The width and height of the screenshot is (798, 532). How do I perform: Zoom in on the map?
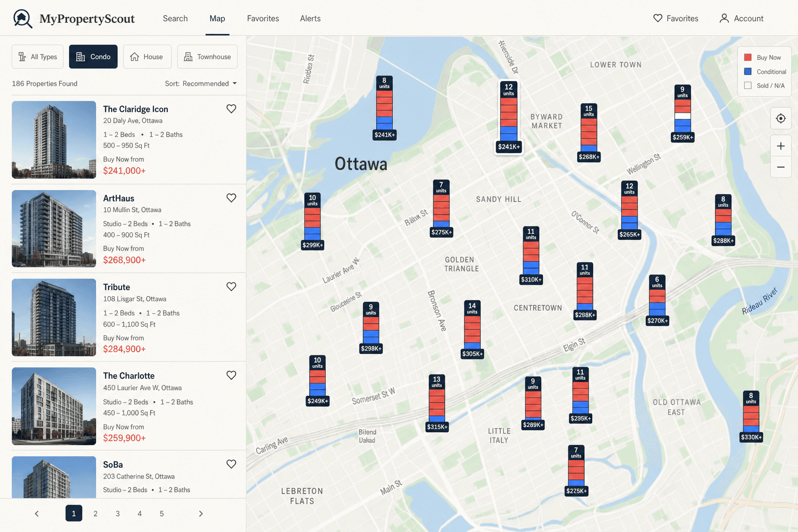point(781,146)
